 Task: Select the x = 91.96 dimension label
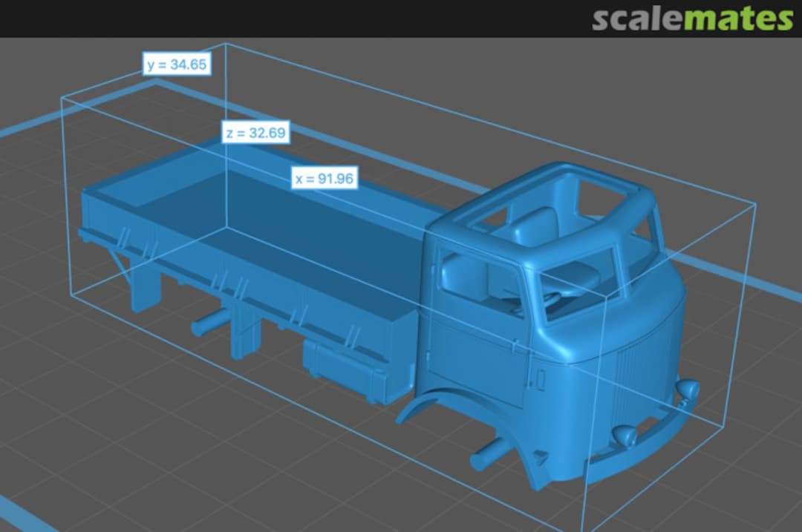pyautogui.click(x=324, y=178)
